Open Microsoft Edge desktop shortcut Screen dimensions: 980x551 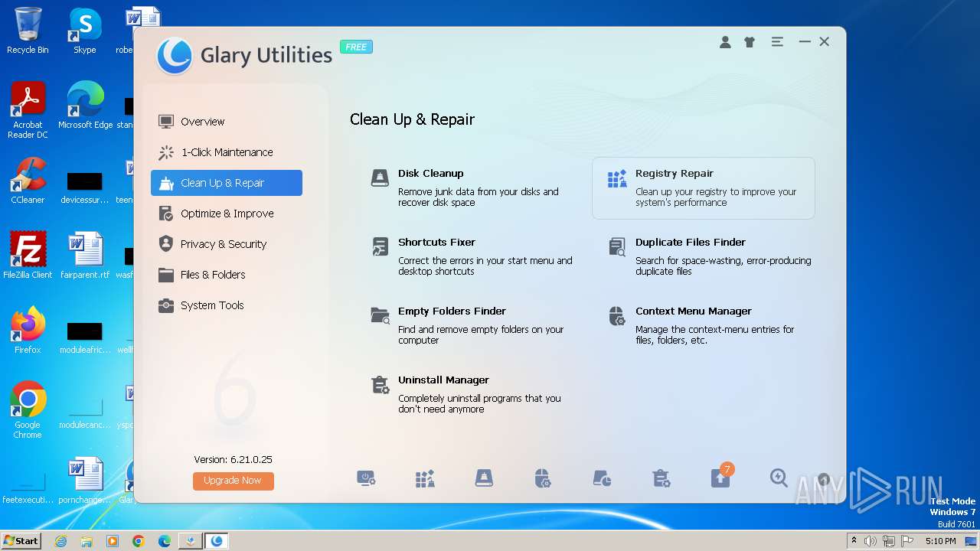click(85, 106)
